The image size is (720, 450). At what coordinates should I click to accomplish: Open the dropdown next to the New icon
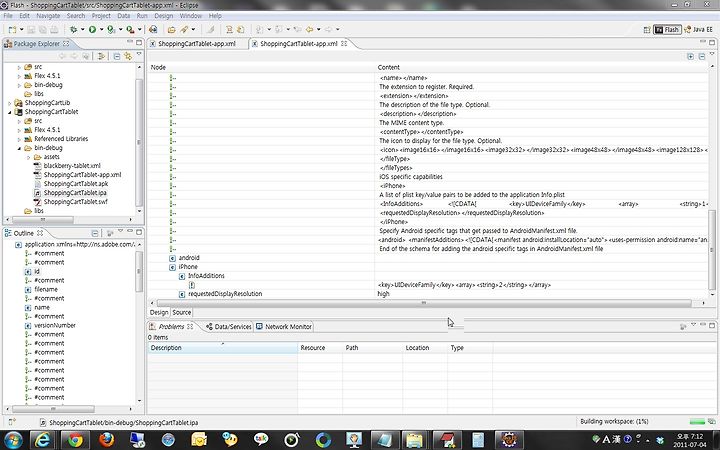(x=21, y=29)
